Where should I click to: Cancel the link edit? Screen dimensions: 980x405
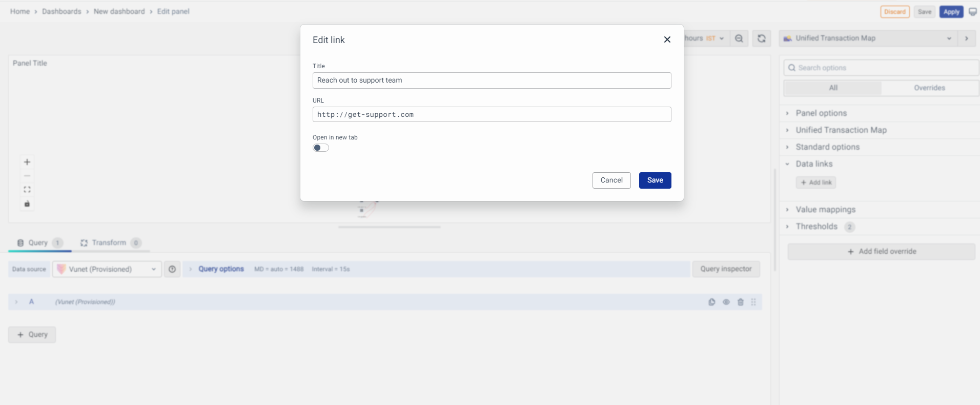tap(611, 180)
